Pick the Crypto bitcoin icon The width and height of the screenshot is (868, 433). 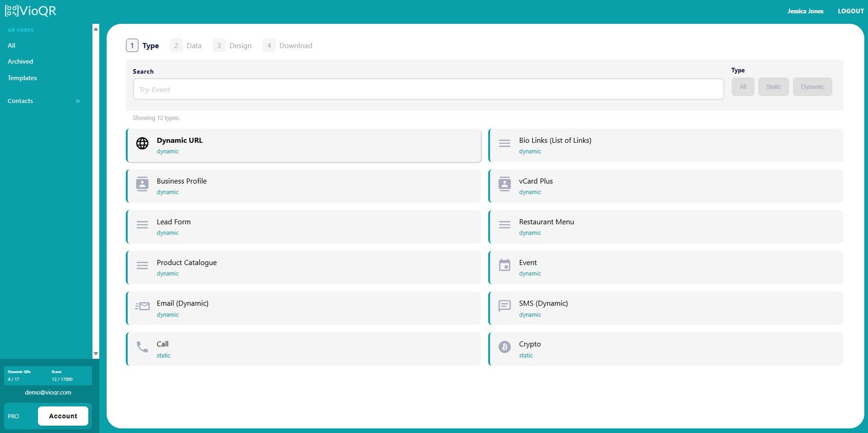(505, 347)
